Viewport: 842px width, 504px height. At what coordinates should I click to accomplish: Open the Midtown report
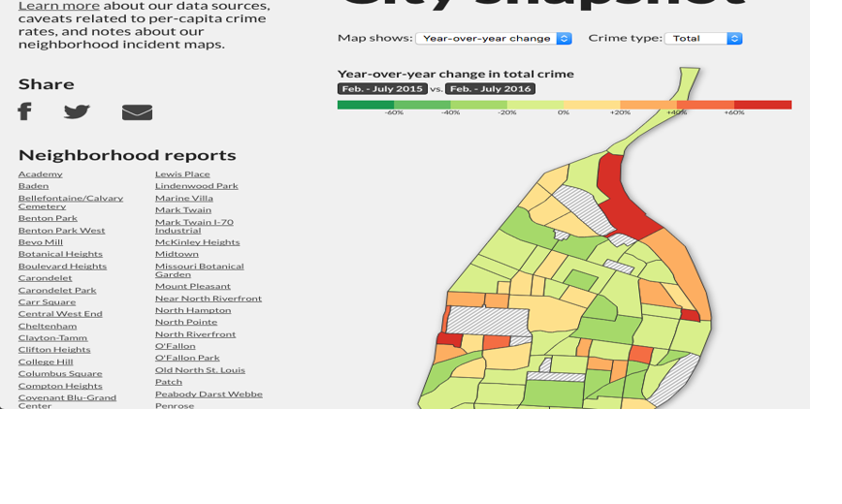point(177,254)
